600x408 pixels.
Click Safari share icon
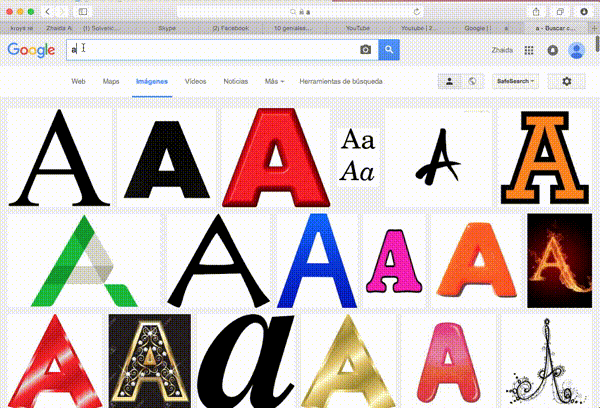(536, 12)
